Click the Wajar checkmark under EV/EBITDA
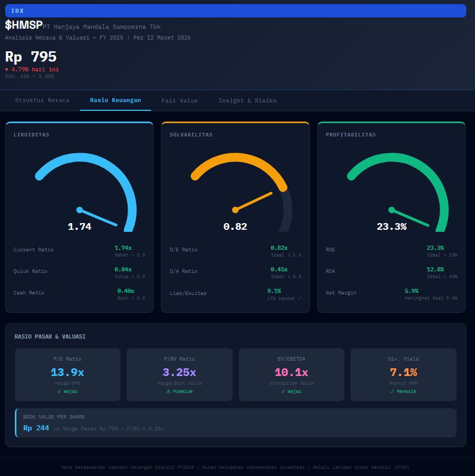The height and width of the screenshot is (476, 475). pyautogui.click(x=283, y=391)
